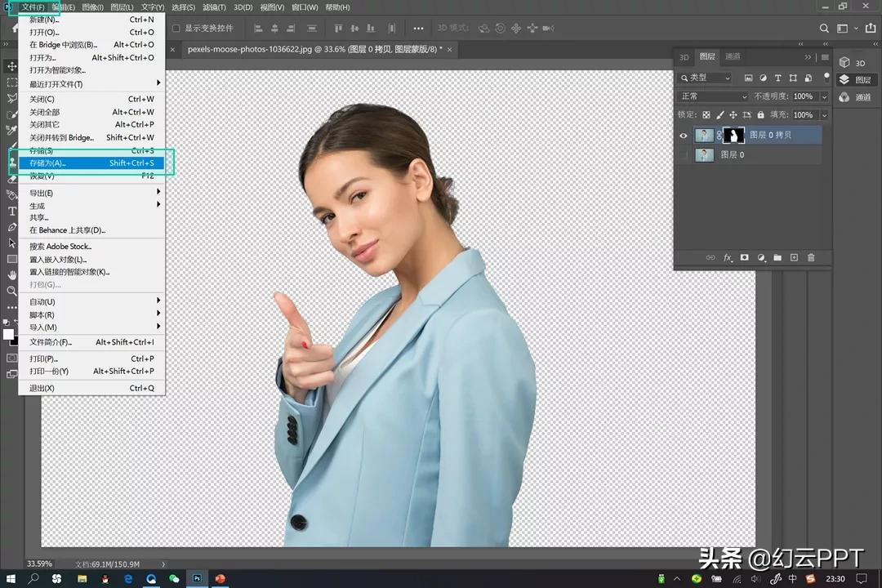This screenshot has height=588, width=882.
Task: Click the add layer style fx icon
Action: (x=728, y=258)
